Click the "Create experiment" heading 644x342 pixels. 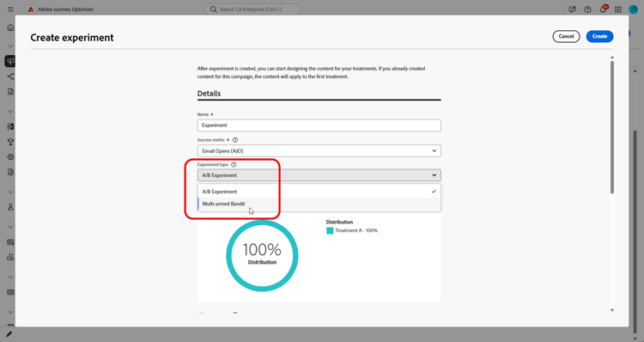[72, 38]
